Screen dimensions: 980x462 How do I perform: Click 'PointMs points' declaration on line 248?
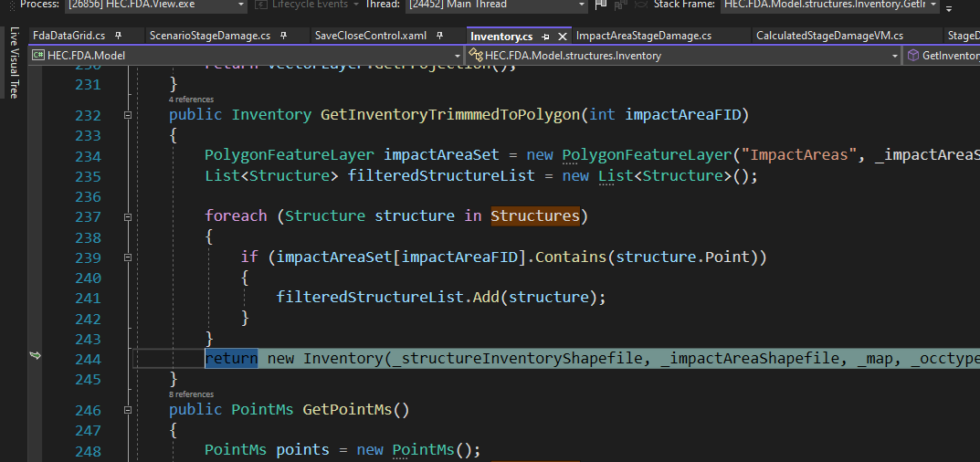click(x=267, y=451)
